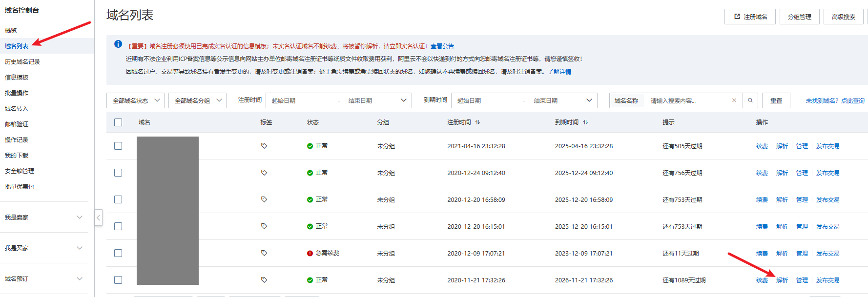Clear the domain search field with the X icon
The height and width of the screenshot is (297, 868).
pyautogui.click(x=734, y=100)
